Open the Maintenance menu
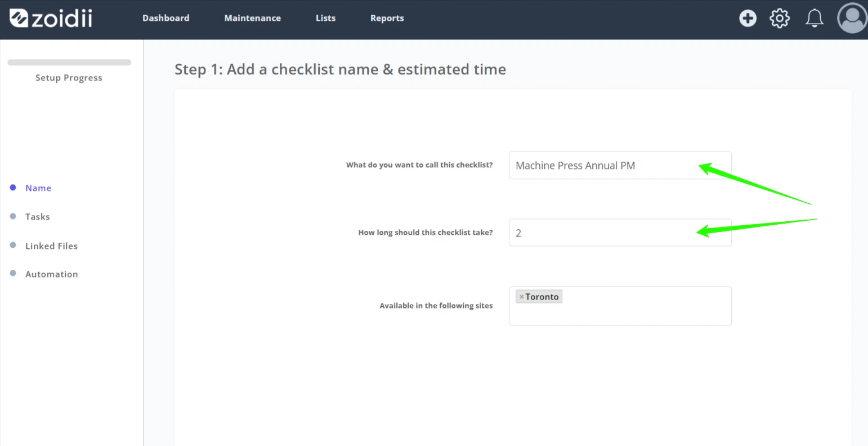This screenshot has height=446, width=868. [253, 18]
